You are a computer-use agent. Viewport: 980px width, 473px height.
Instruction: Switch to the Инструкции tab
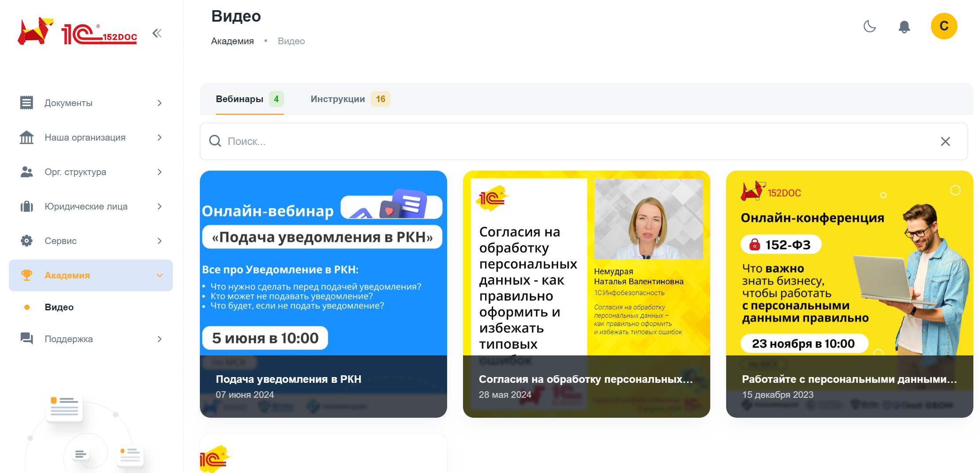[x=350, y=99]
